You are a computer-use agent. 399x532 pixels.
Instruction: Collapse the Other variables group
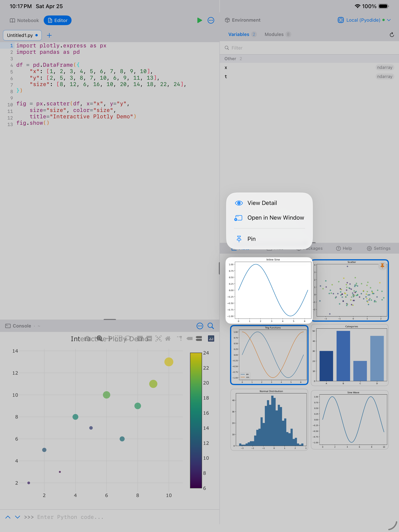point(309,59)
